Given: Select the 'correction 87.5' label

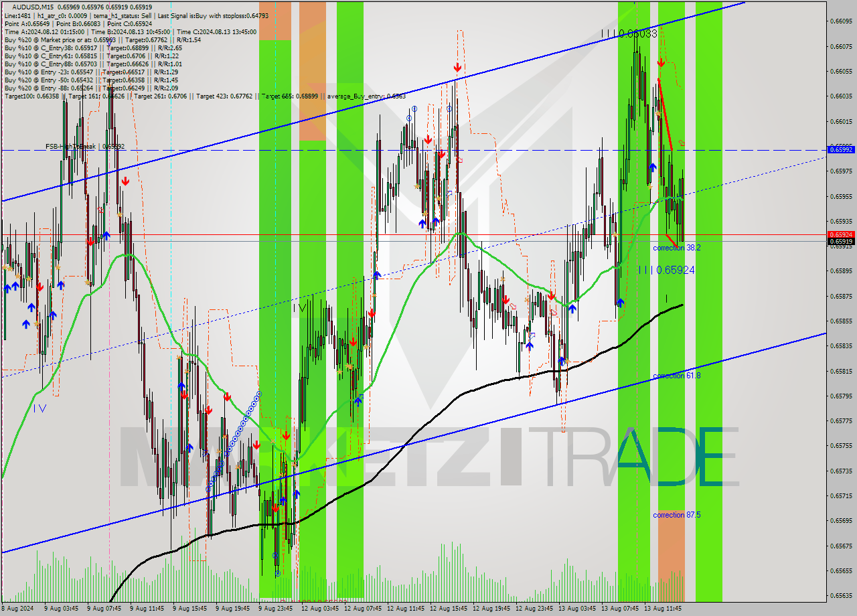Looking at the screenshot, I should click(x=677, y=515).
